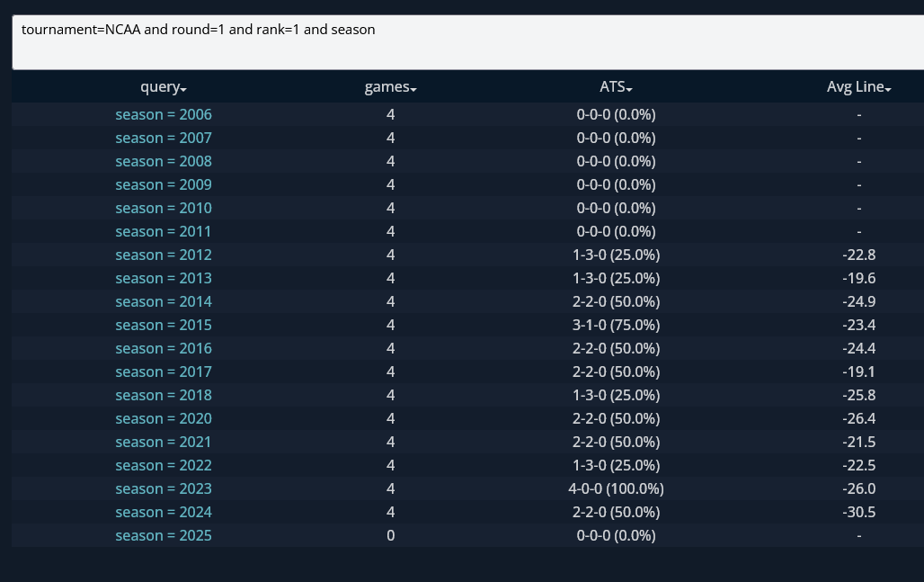
Task: Open the season = 2011 link
Action: pyautogui.click(x=164, y=232)
